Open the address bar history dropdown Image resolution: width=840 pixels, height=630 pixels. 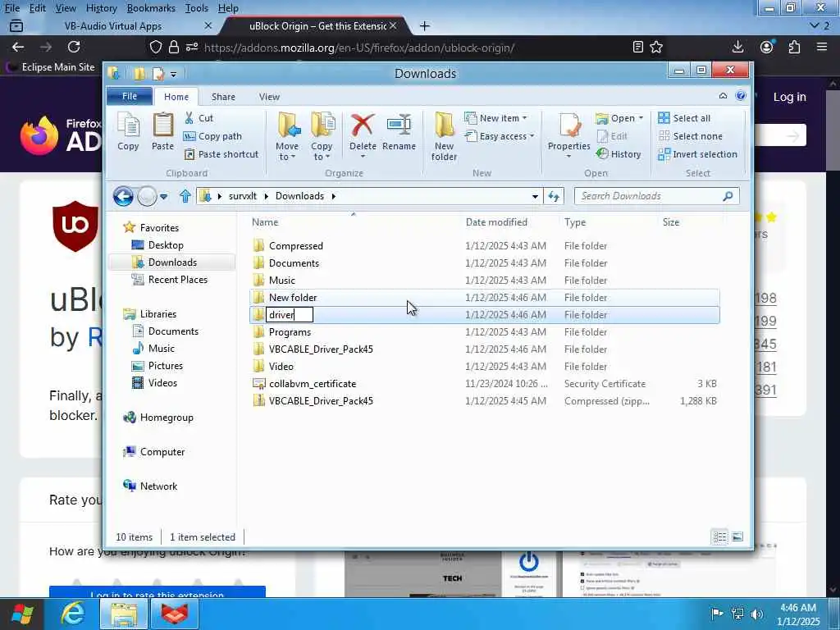pos(535,196)
